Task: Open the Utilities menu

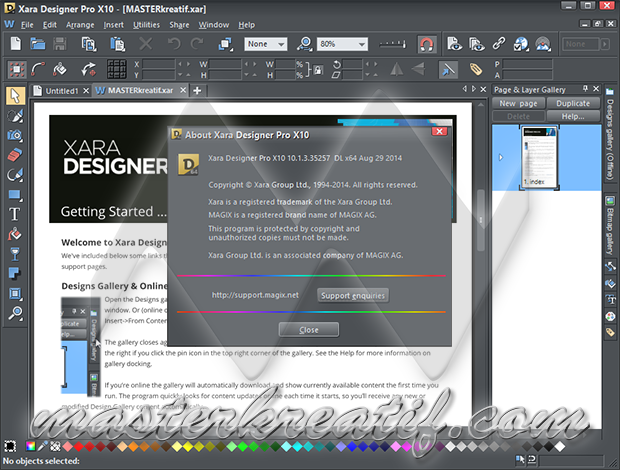Action: (146, 25)
